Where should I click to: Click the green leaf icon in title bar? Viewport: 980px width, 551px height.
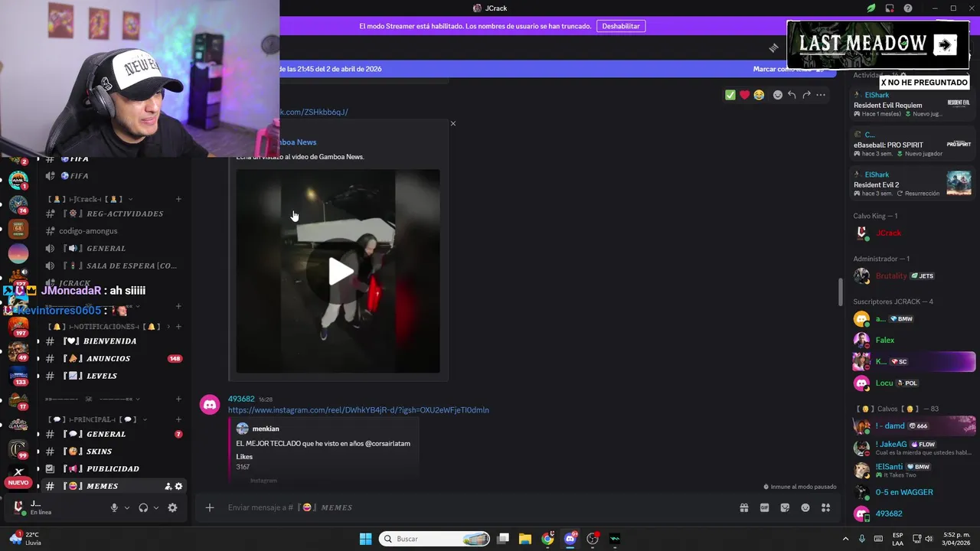[x=871, y=8]
